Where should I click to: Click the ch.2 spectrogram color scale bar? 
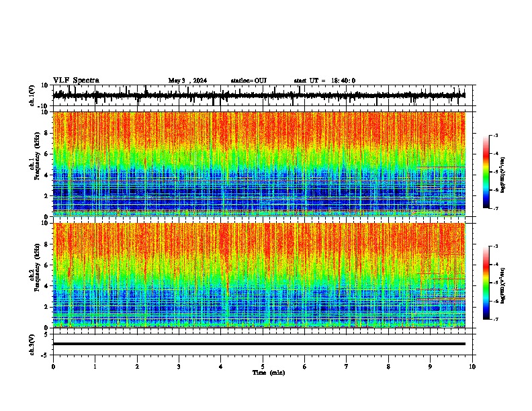click(x=486, y=283)
